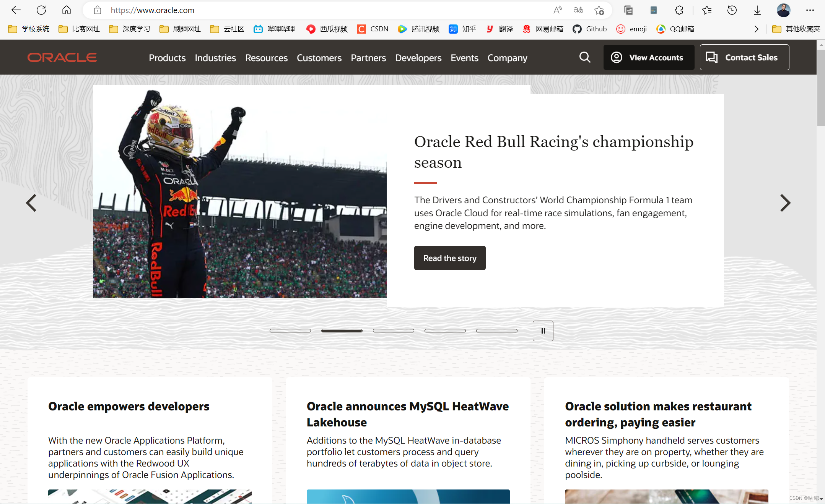Click the Oracle logo
The width and height of the screenshot is (825, 504).
62,57
